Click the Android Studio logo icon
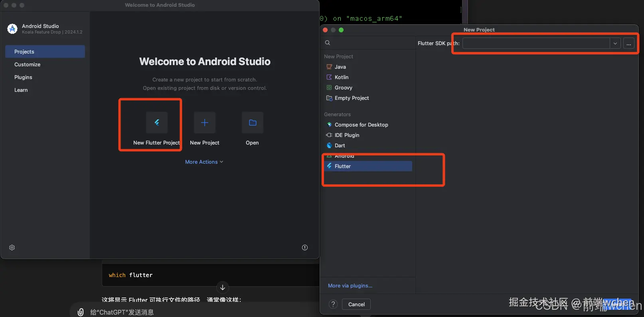 tap(12, 29)
